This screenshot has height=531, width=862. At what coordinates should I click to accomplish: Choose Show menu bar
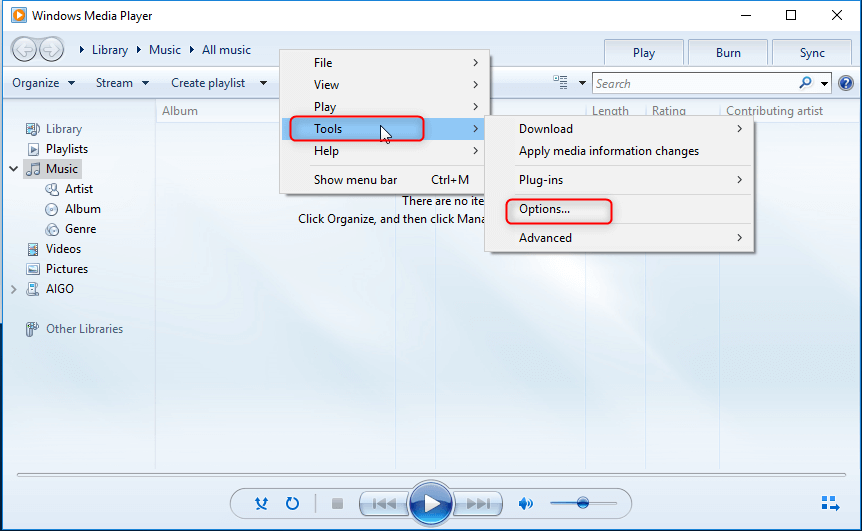click(x=383, y=180)
